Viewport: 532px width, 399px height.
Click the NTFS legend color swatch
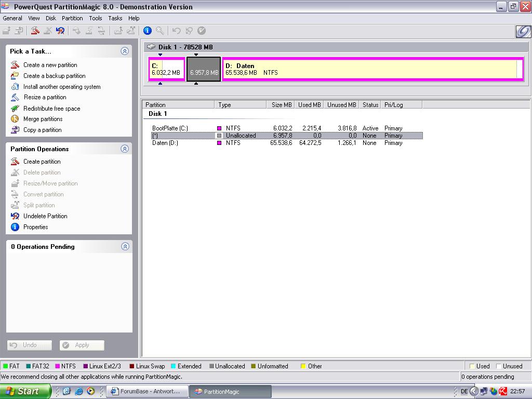click(57, 366)
